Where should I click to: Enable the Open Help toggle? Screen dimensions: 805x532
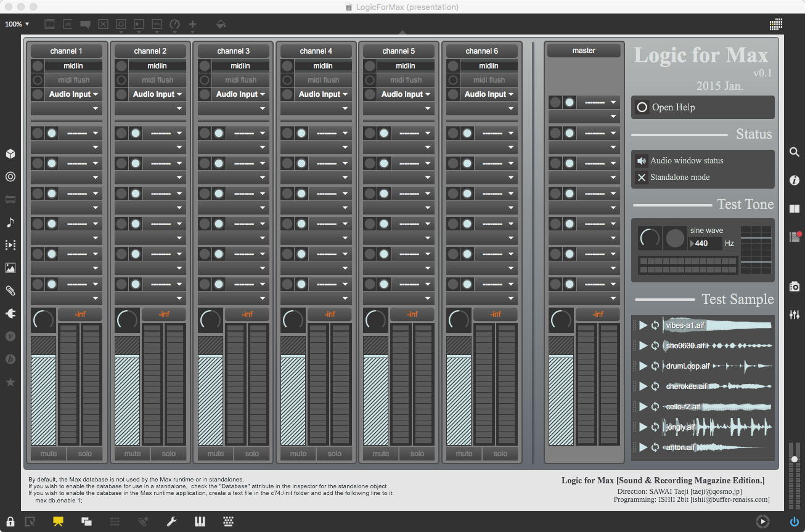pos(642,107)
